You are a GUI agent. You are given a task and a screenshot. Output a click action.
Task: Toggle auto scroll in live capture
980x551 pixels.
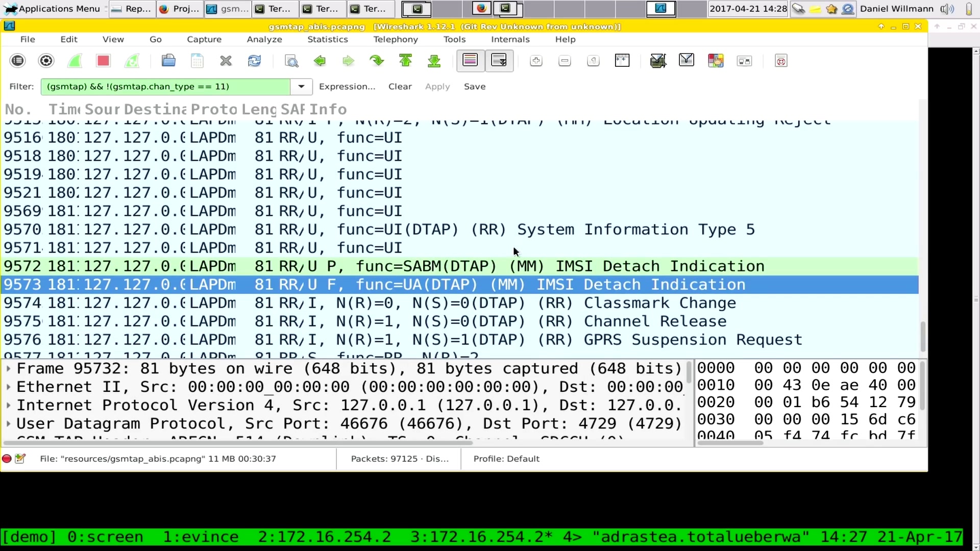[499, 61]
